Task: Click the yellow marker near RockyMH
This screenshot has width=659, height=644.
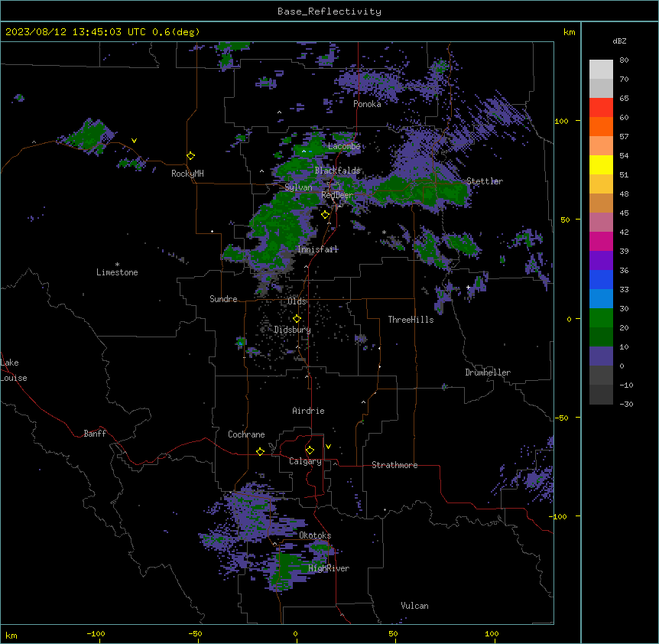Action: pyautogui.click(x=191, y=156)
